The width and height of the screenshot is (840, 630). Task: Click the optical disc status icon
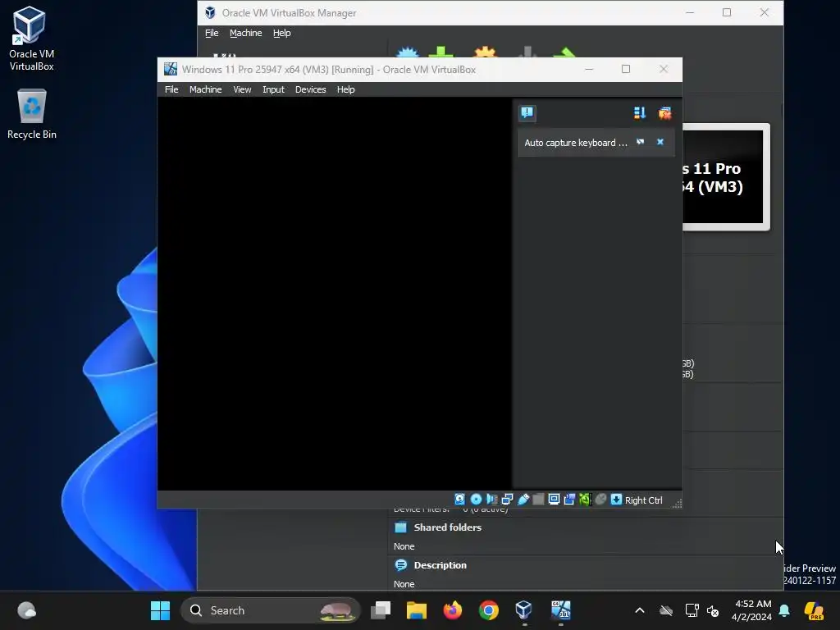pyautogui.click(x=476, y=500)
